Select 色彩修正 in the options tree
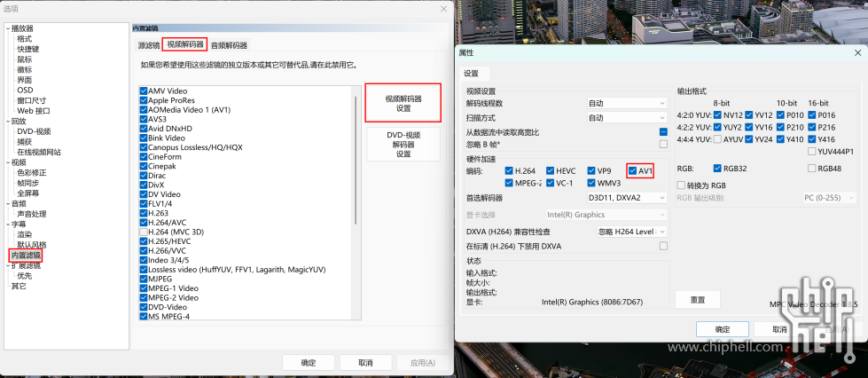This screenshot has height=378, width=868. 32,172
